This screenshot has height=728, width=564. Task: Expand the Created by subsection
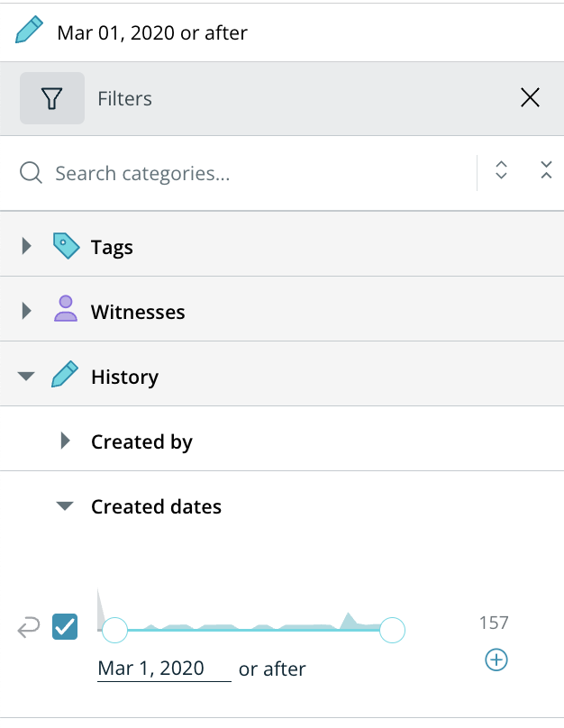65,441
